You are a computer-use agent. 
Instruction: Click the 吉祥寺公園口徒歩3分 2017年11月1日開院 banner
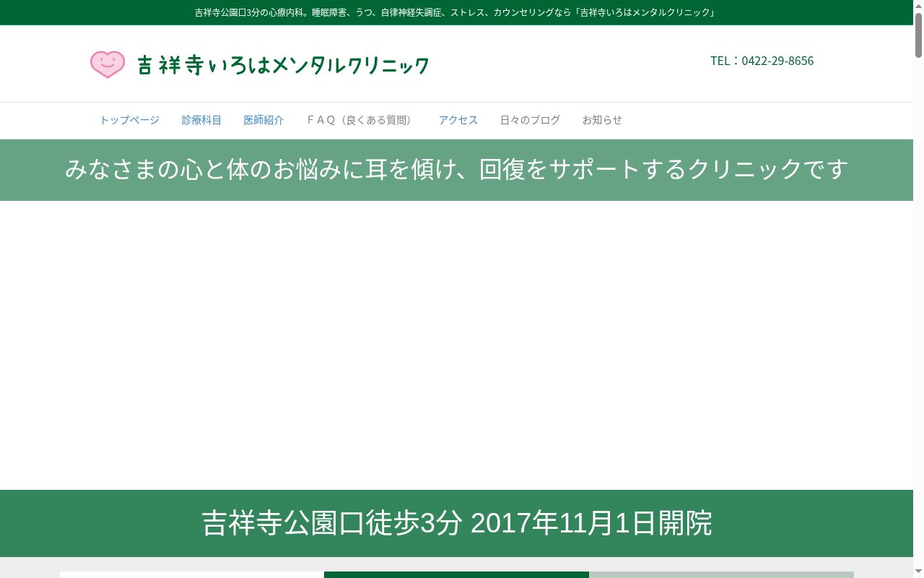(456, 523)
